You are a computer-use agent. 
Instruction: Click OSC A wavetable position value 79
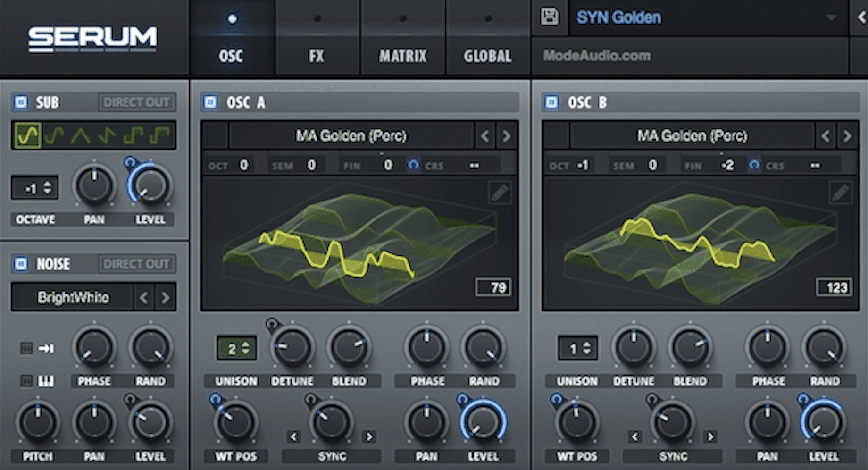(493, 287)
